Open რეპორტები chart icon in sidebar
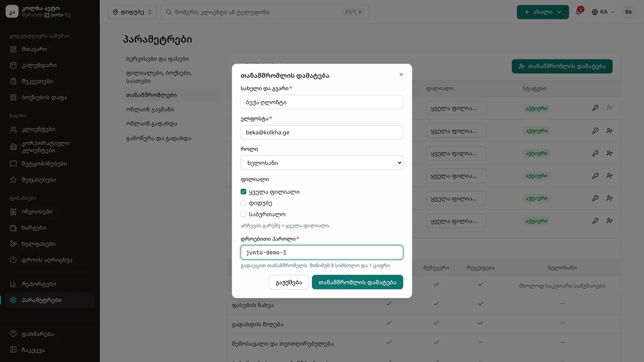Screen dimensions: 644x362 click(x=13, y=284)
